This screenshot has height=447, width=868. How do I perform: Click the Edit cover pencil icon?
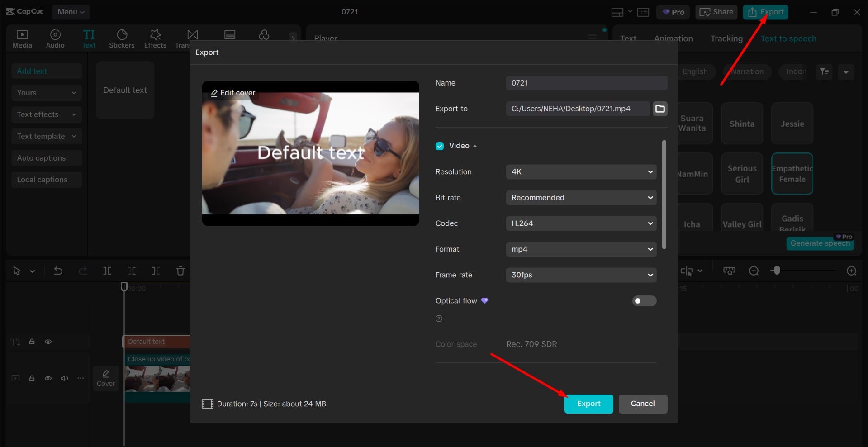(x=214, y=93)
